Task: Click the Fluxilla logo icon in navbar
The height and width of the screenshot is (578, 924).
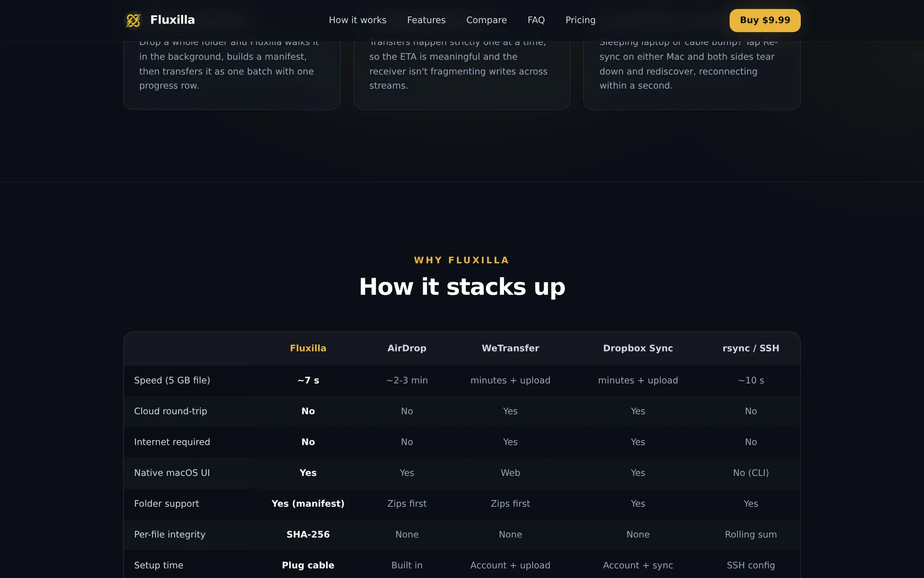Action: coord(133,20)
